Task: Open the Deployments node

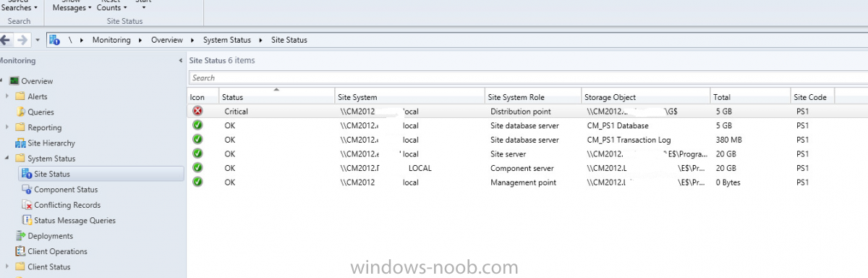Action: [x=50, y=236]
